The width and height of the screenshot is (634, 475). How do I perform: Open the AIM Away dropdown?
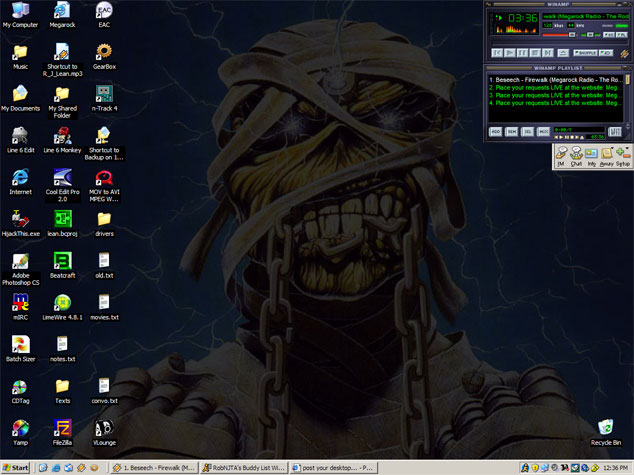pyautogui.click(x=606, y=153)
